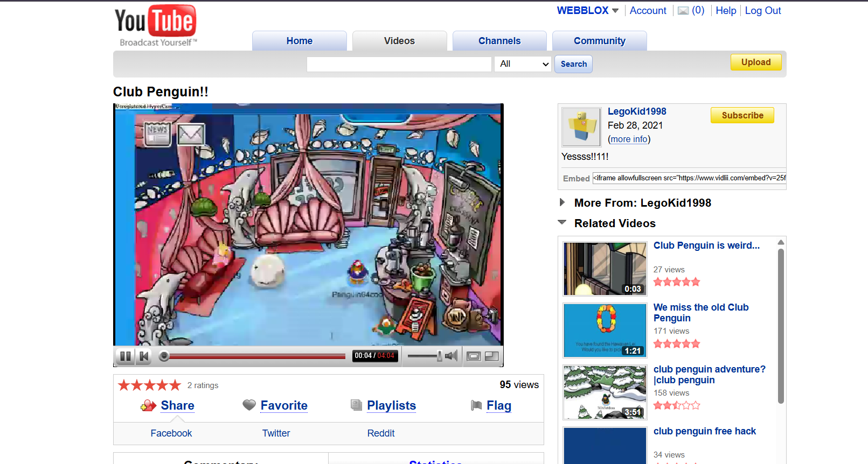Open 'club penguin free hack' thumbnail
Image resolution: width=868 pixels, height=464 pixels.
[x=605, y=446]
